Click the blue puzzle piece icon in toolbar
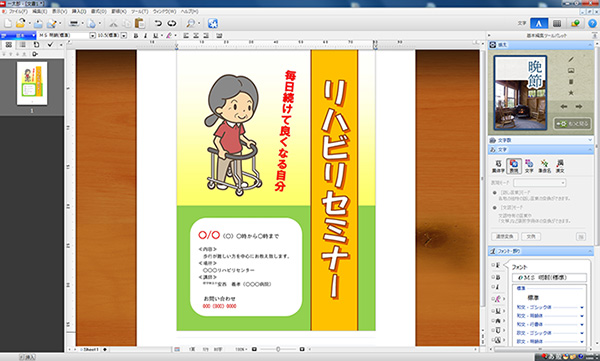Viewport: 600px width, 361px height. (x=213, y=23)
